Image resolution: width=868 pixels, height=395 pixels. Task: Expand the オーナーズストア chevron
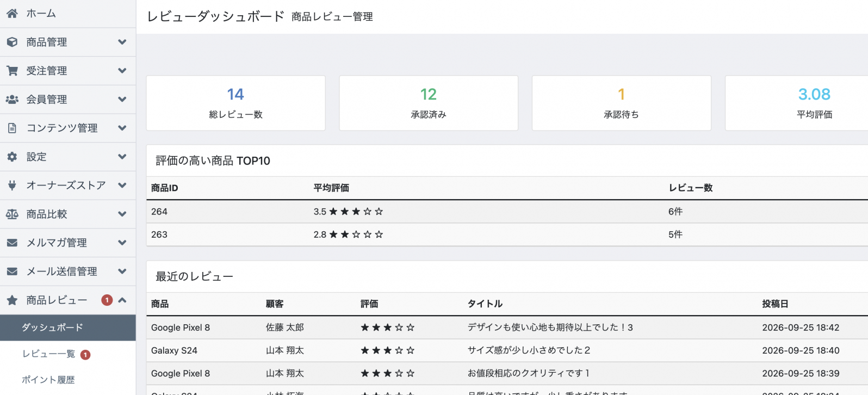pyautogui.click(x=122, y=186)
